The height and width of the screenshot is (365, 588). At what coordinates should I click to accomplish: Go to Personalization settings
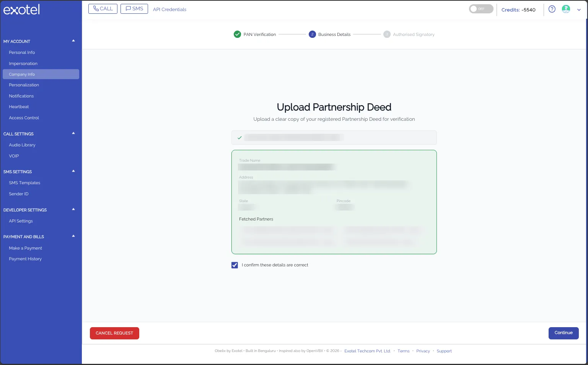[x=24, y=85]
